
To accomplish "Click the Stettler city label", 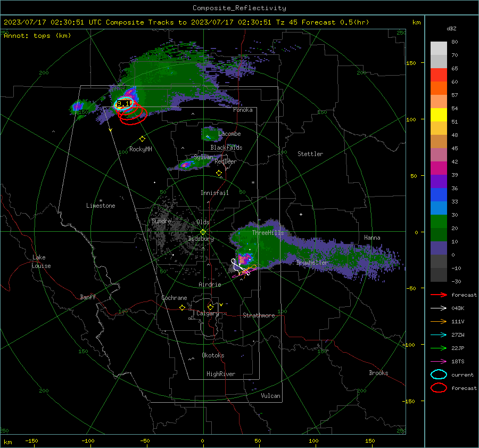I will pyautogui.click(x=310, y=154).
